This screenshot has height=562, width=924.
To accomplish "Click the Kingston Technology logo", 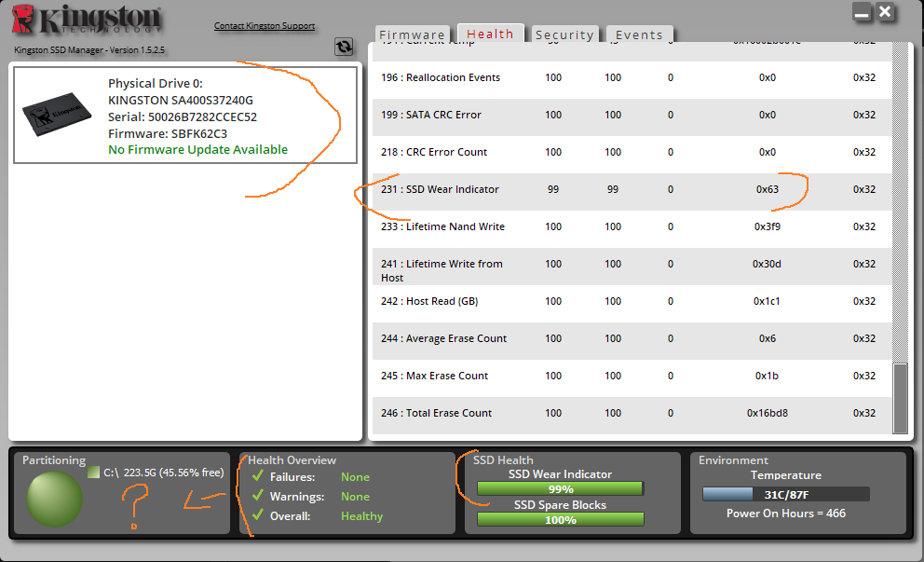I will (87, 19).
